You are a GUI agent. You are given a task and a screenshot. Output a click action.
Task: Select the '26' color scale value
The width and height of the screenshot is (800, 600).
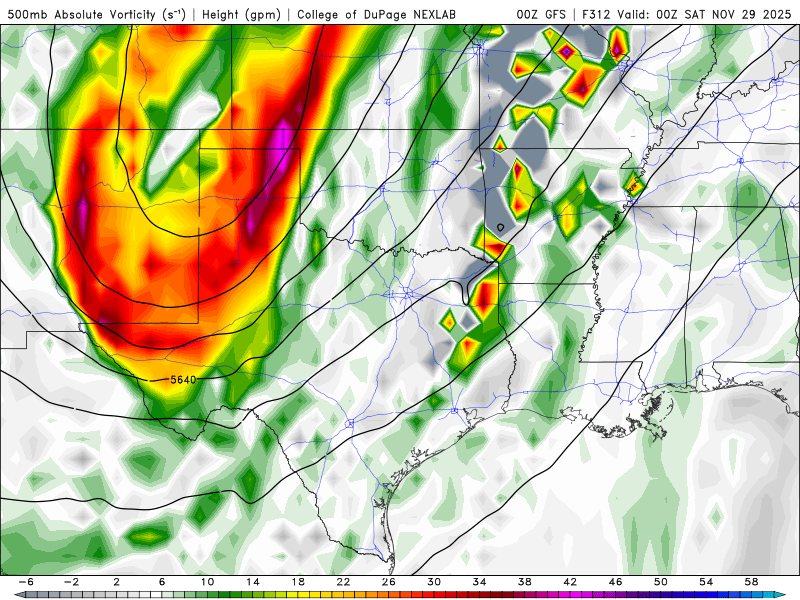coord(389,582)
